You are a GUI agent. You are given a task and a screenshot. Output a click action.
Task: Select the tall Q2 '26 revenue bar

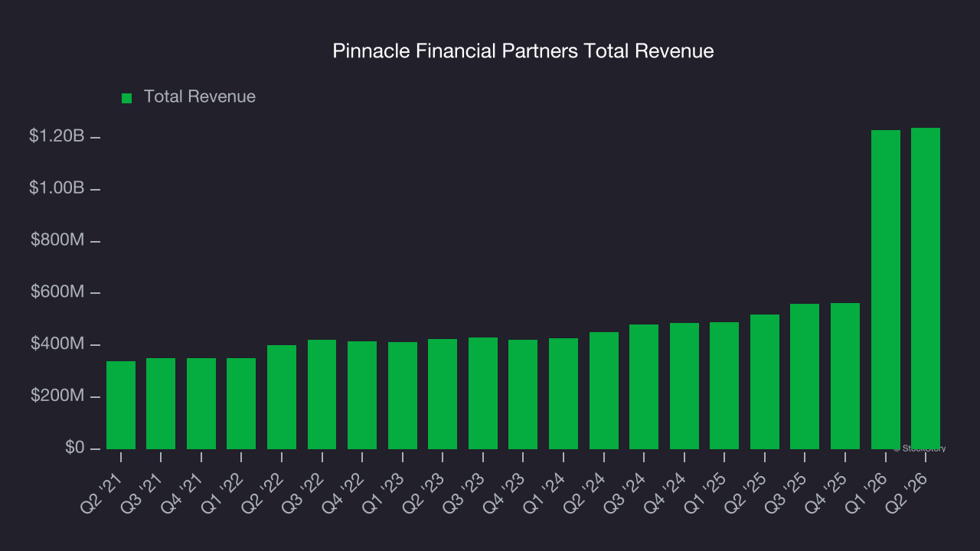[x=926, y=289]
